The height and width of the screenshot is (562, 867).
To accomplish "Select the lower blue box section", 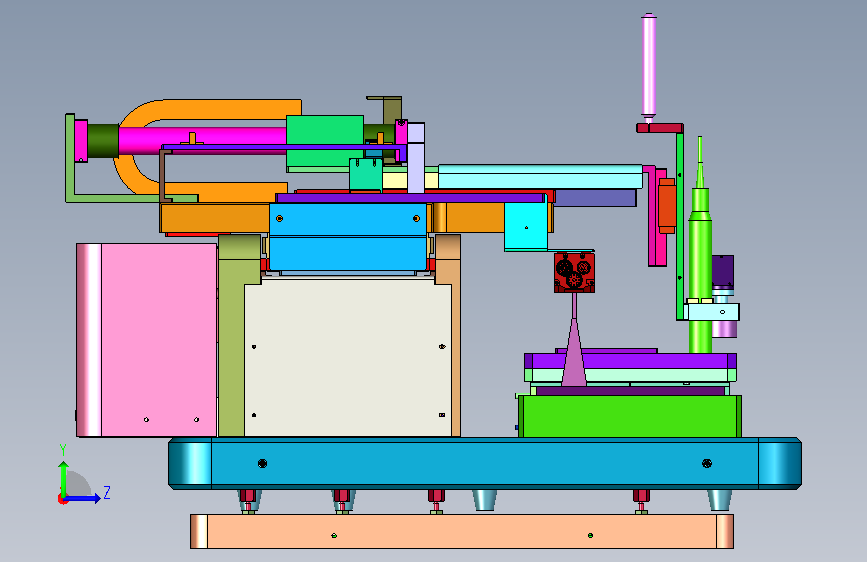I will click(348, 254).
